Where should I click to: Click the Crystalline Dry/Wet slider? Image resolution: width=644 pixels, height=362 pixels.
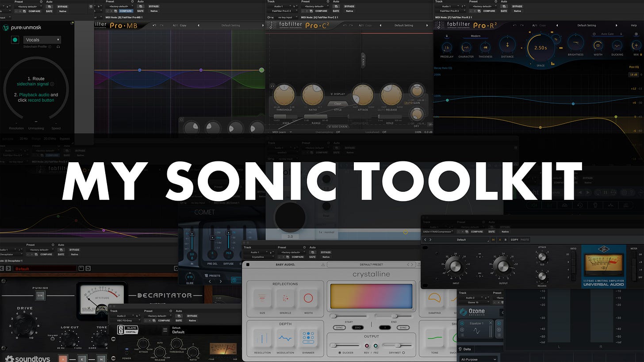397,345
